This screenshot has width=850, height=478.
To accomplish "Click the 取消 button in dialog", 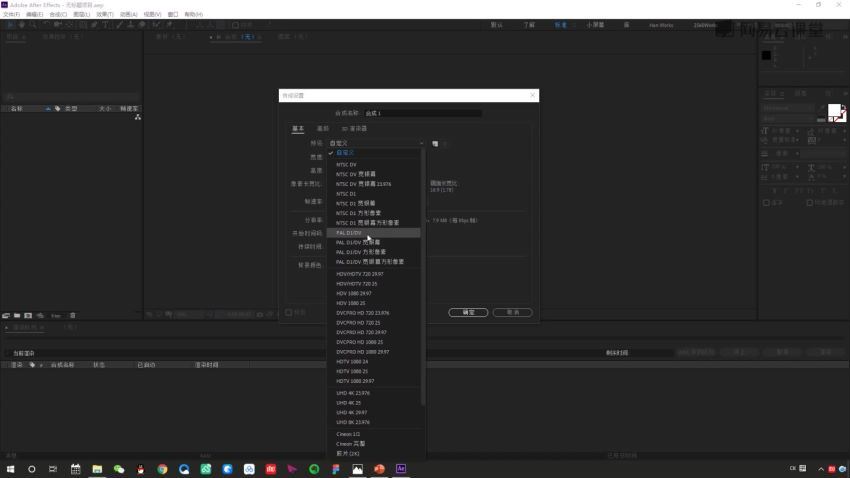I will (x=512, y=313).
